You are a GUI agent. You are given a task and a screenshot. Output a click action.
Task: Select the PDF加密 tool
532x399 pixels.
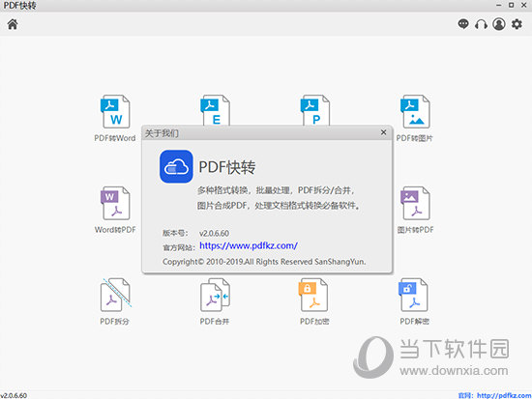click(314, 301)
